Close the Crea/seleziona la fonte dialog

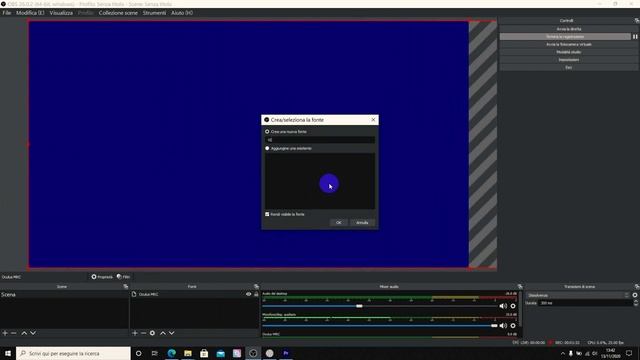[373, 120]
